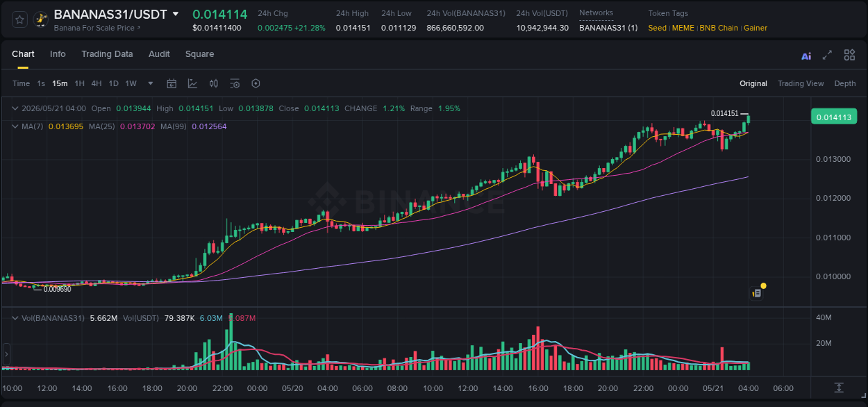Click the Vol(USDT) 79.387K reading
Viewport: 868px width, 407px height.
(180, 318)
